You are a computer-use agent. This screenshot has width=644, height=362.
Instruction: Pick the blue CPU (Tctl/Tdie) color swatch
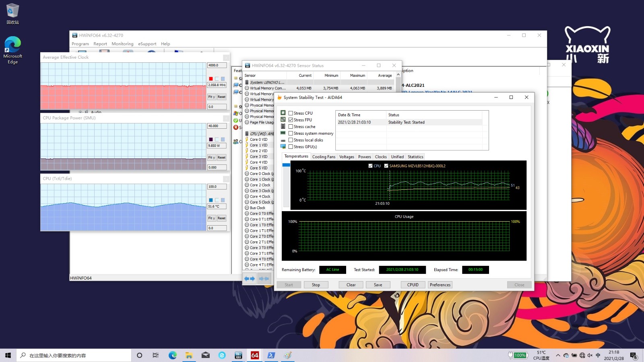pyautogui.click(x=211, y=200)
